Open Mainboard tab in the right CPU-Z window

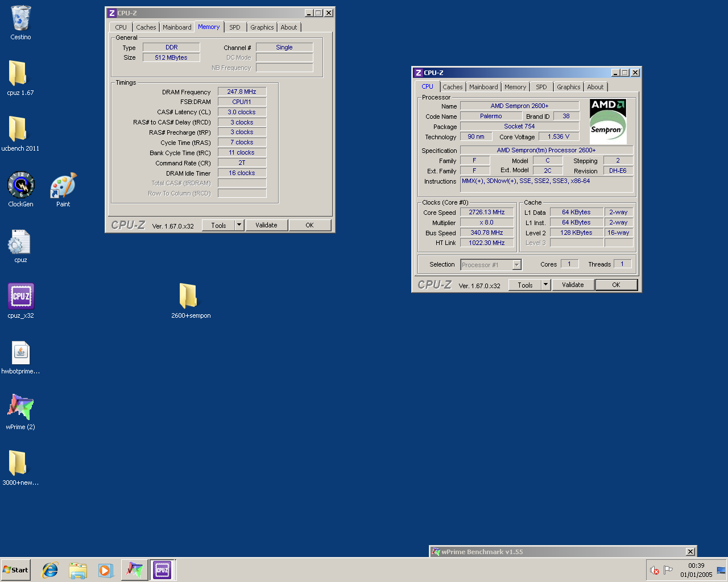483,87
